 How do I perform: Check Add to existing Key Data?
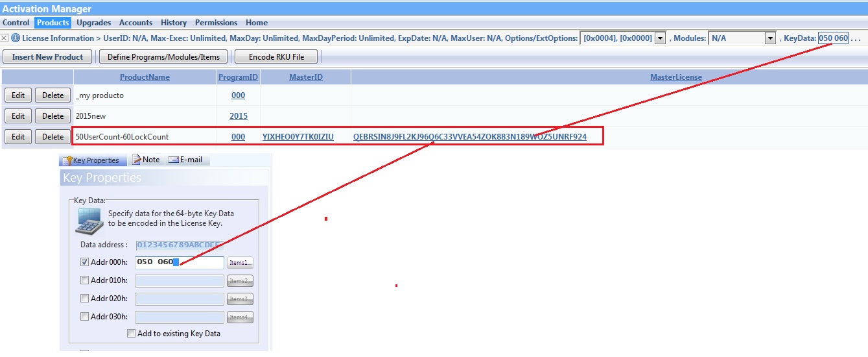pos(132,334)
